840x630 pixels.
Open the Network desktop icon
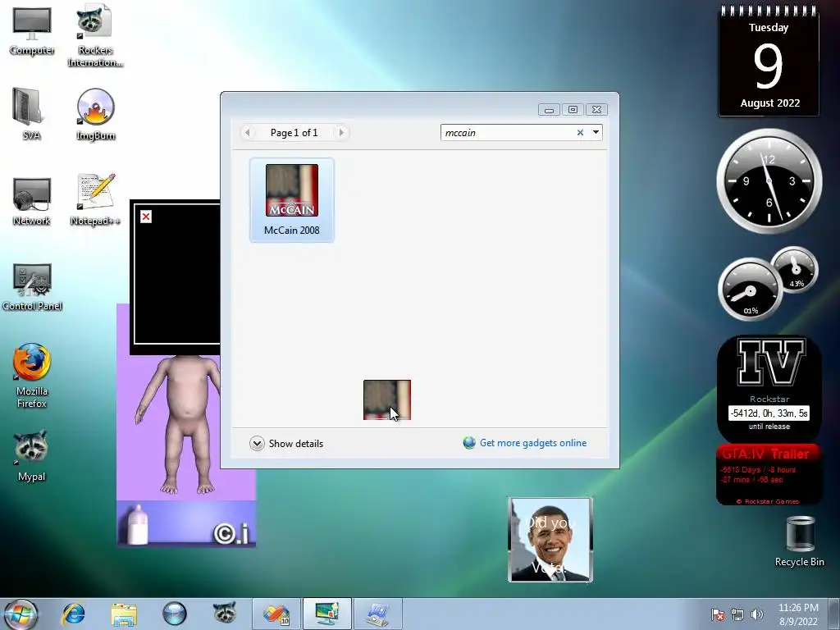click(x=32, y=201)
